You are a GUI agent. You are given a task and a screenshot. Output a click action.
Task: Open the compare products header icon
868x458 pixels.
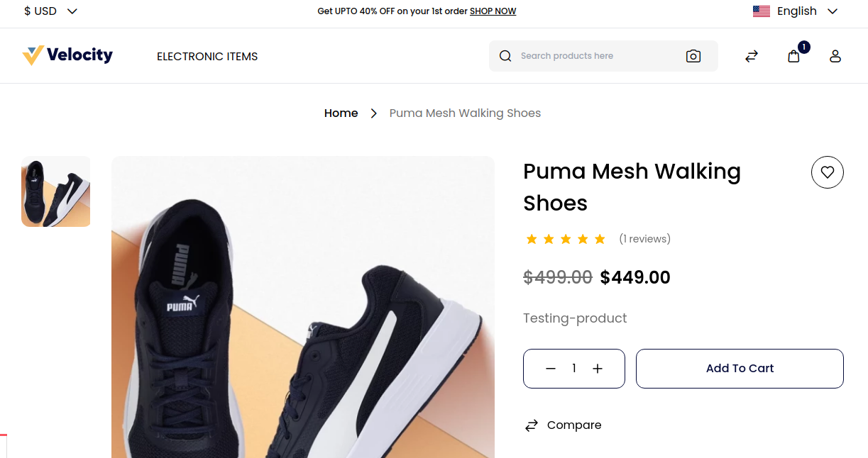752,56
